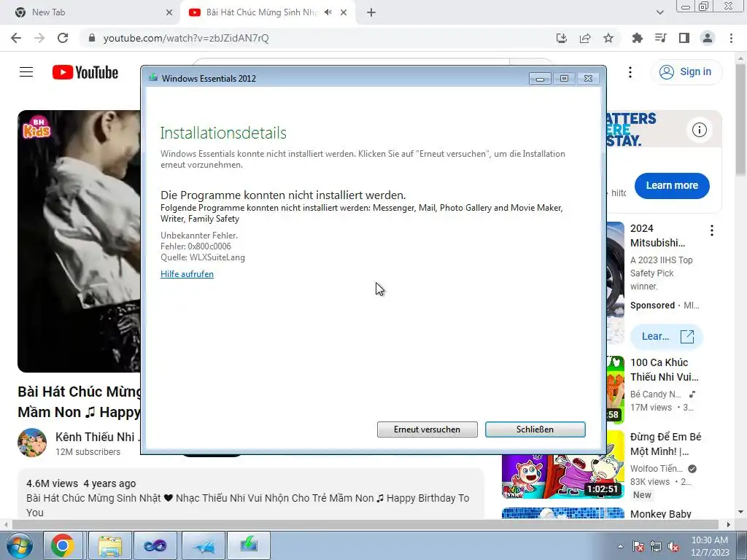
Task: Click the BH Kids video player
Action: [79, 241]
